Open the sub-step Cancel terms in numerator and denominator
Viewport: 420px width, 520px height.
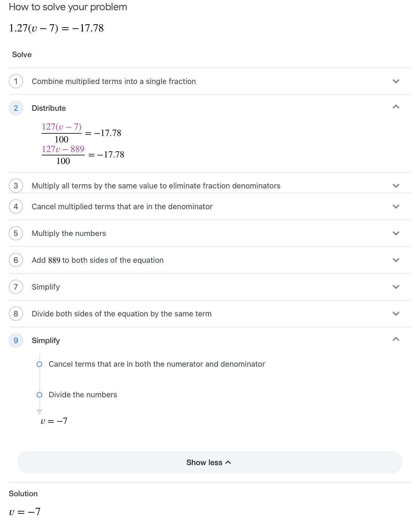click(157, 364)
